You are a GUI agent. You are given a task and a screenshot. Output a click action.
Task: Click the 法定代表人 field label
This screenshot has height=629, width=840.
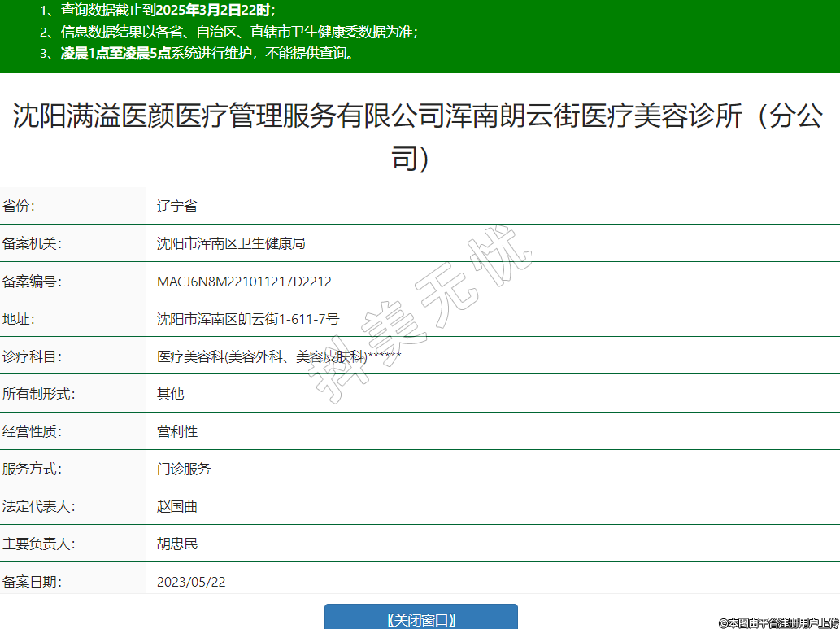pyautogui.click(x=39, y=507)
